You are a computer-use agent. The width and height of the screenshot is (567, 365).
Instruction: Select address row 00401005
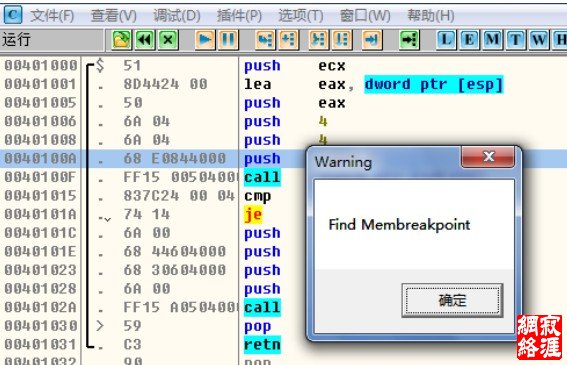[40, 103]
